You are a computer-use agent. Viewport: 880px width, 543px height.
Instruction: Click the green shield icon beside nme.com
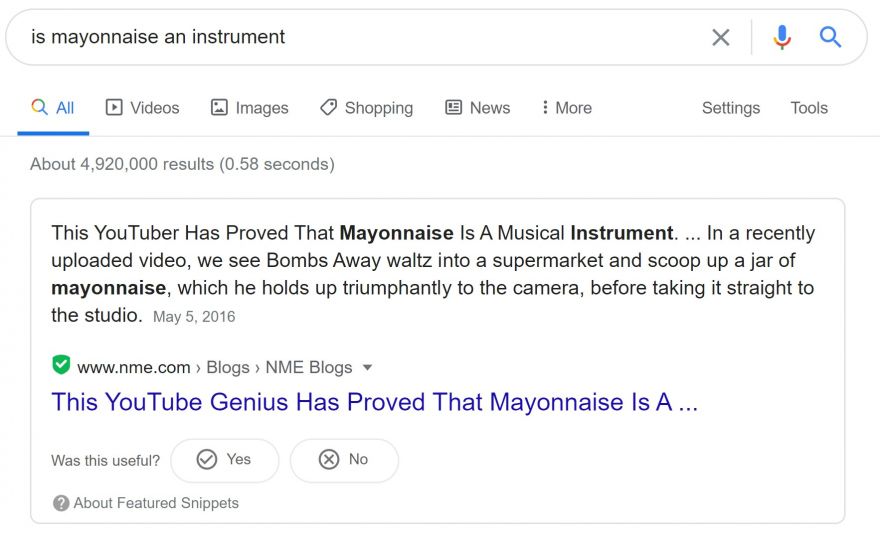point(61,365)
